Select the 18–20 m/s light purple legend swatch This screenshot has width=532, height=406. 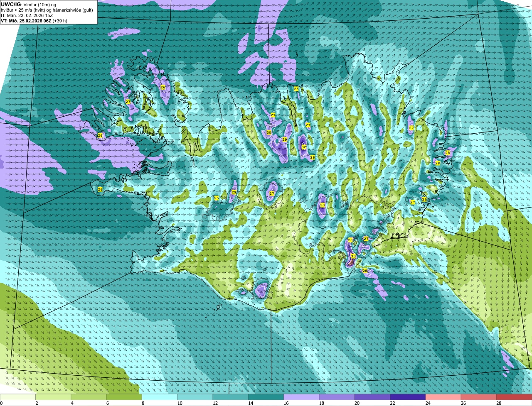point(337,397)
